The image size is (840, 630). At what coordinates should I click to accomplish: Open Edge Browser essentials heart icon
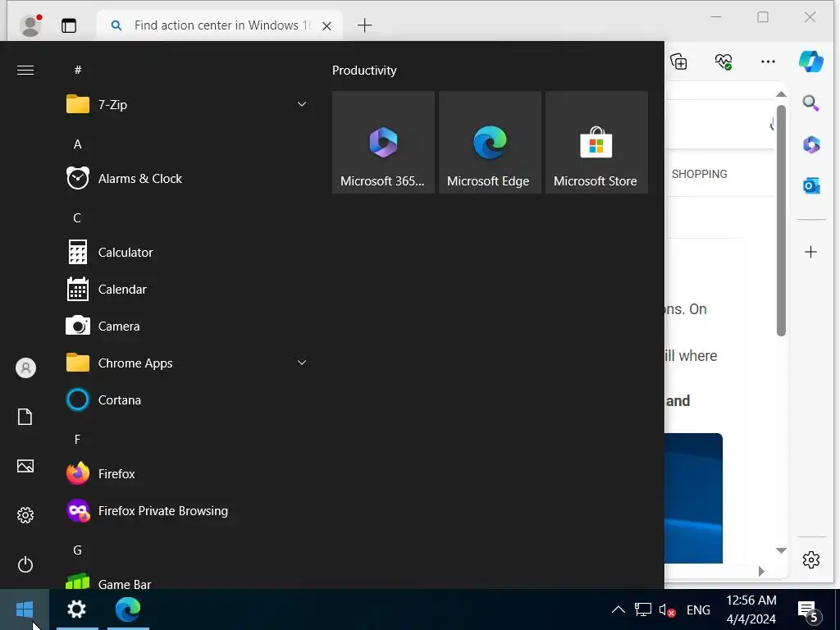pos(724,62)
